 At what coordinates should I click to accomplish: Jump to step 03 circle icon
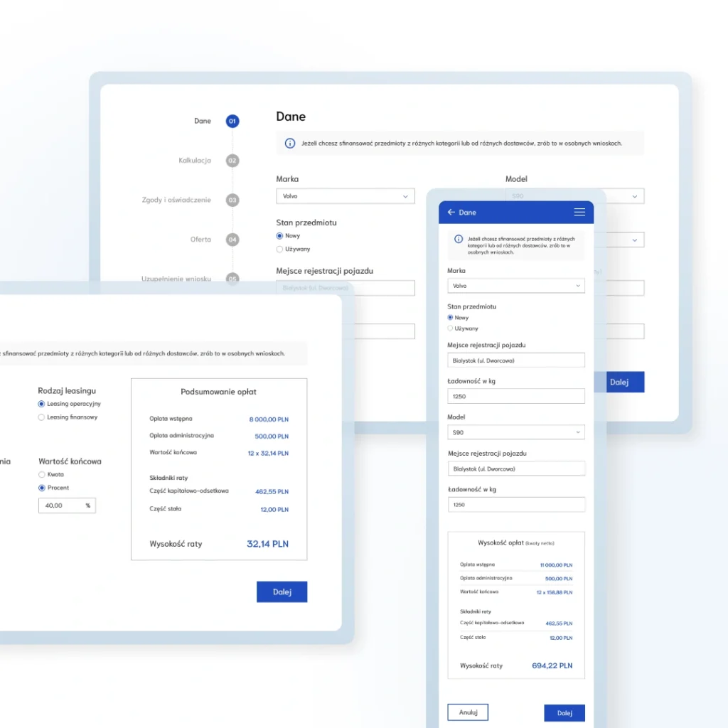point(232,200)
